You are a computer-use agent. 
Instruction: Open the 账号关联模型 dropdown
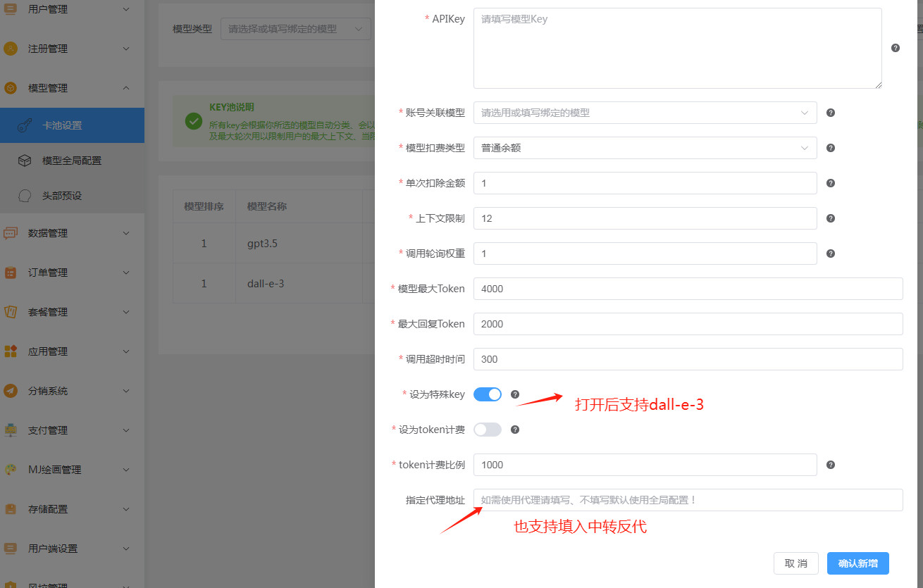[645, 113]
